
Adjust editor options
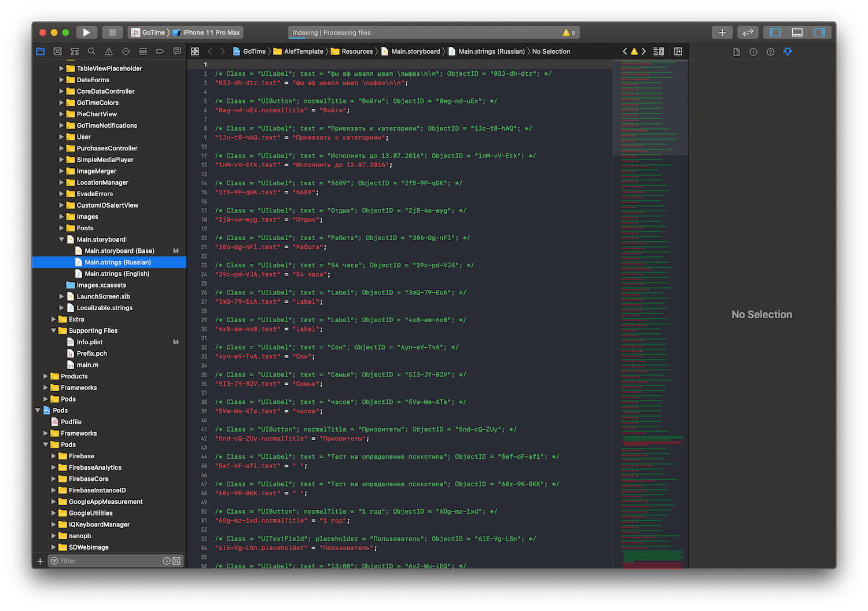(x=659, y=51)
